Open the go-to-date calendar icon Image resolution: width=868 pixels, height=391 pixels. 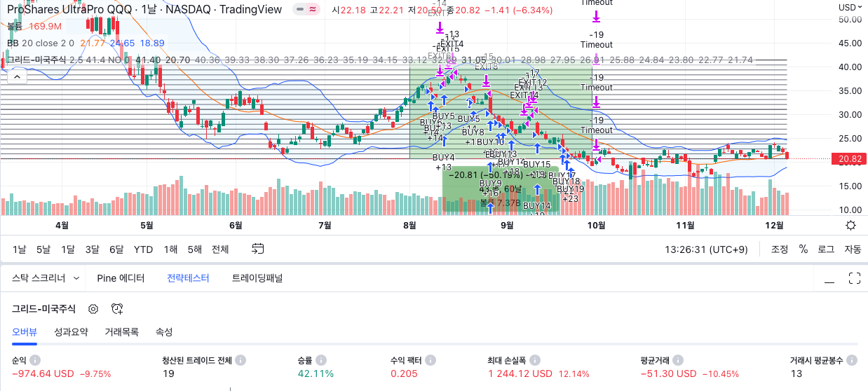pyautogui.click(x=258, y=249)
